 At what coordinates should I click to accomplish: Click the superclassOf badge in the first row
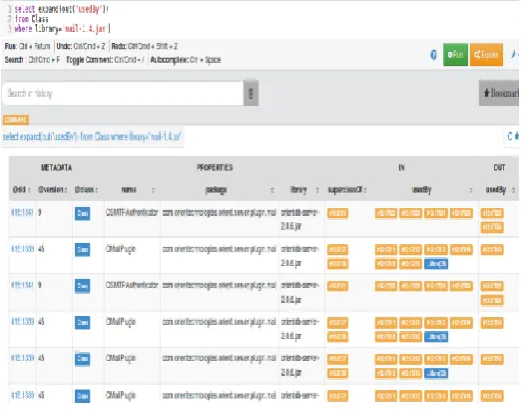pos(338,213)
